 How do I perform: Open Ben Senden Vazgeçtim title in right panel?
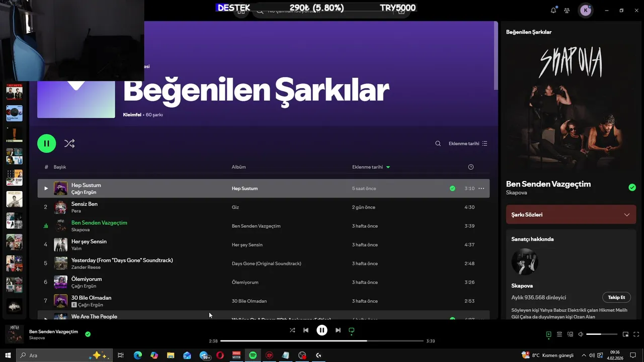tap(548, 184)
